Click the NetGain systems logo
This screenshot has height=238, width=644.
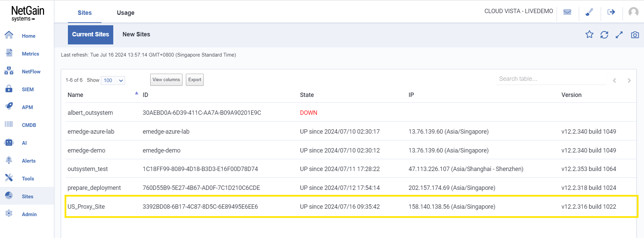28,13
